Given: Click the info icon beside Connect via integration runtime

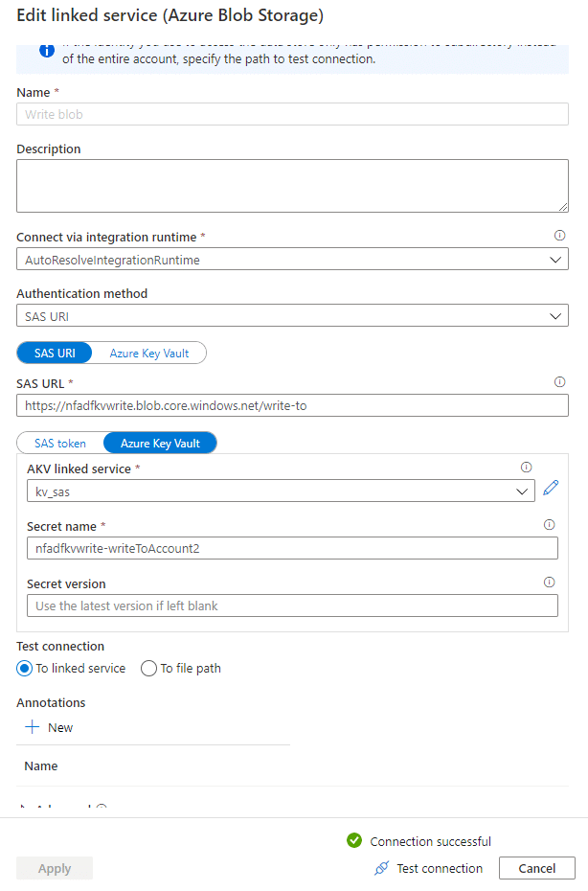Looking at the screenshot, I should (559, 236).
